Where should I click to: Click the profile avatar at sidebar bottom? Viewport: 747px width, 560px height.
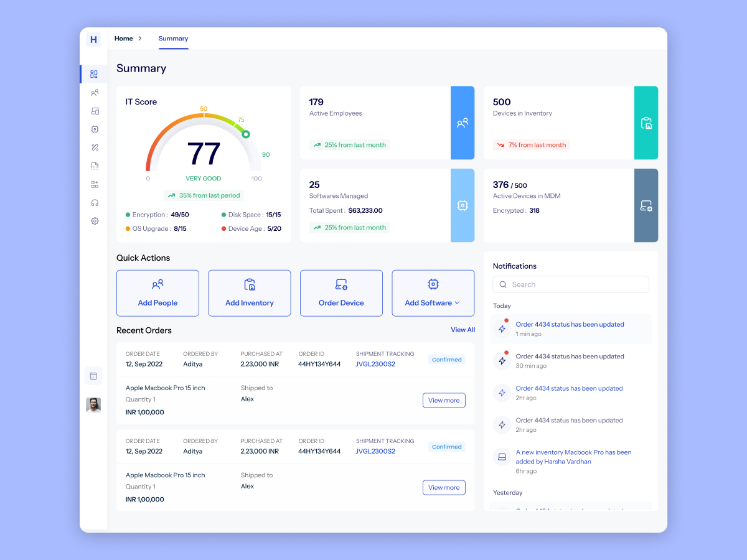point(93,404)
